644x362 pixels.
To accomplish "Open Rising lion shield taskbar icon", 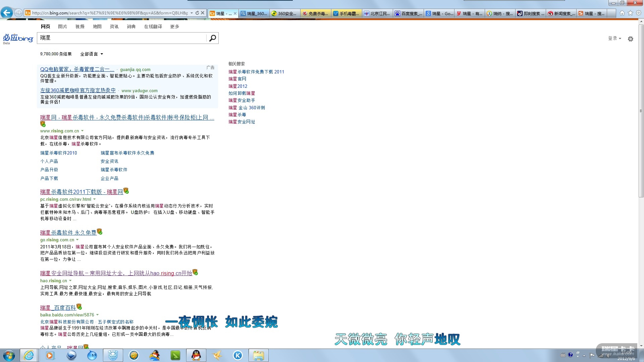I will [113, 355].
